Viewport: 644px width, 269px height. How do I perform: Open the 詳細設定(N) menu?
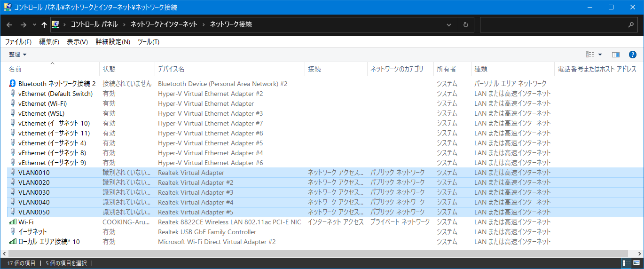coord(113,42)
